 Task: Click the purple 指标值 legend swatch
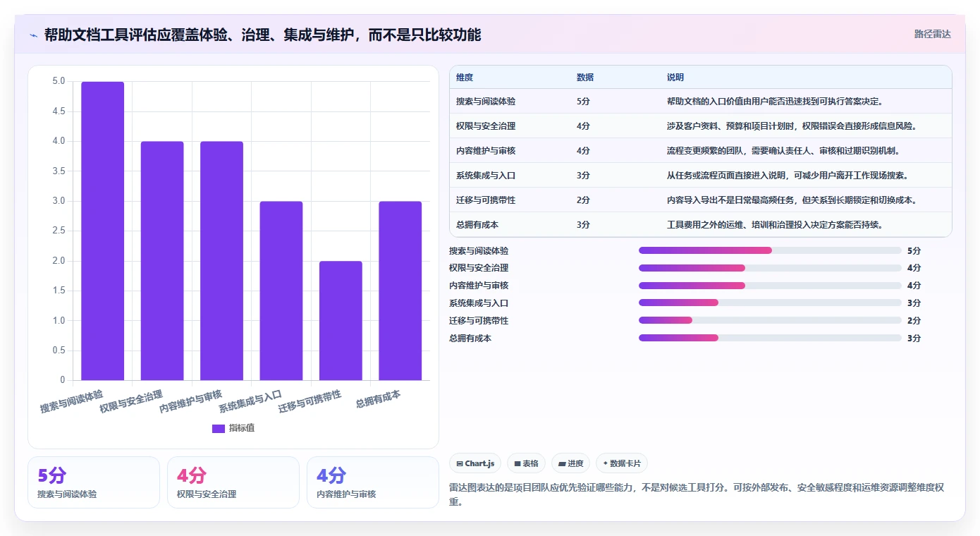[218, 428]
